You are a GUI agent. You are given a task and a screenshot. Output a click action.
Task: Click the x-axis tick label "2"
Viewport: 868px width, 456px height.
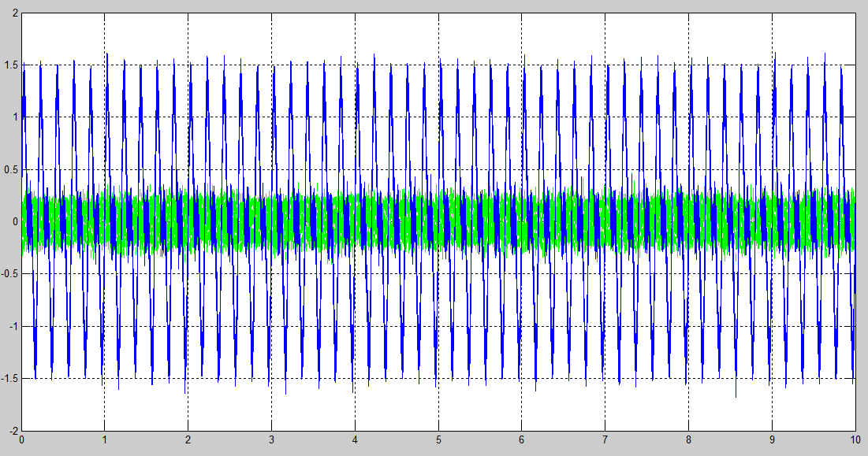(x=188, y=440)
